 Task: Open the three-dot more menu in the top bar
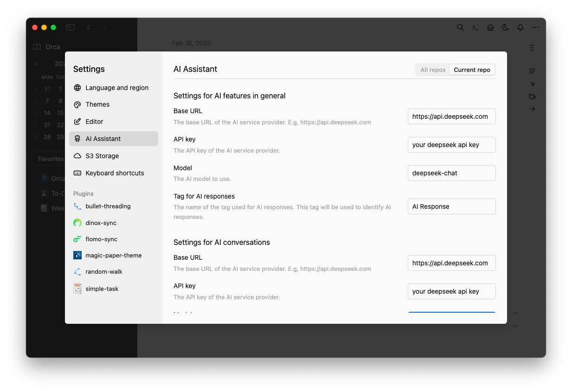(535, 27)
